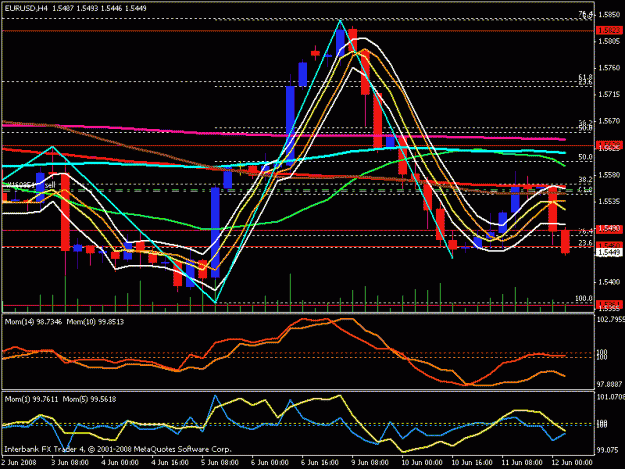Select the 99.075 momentum scale value

tap(608, 450)
